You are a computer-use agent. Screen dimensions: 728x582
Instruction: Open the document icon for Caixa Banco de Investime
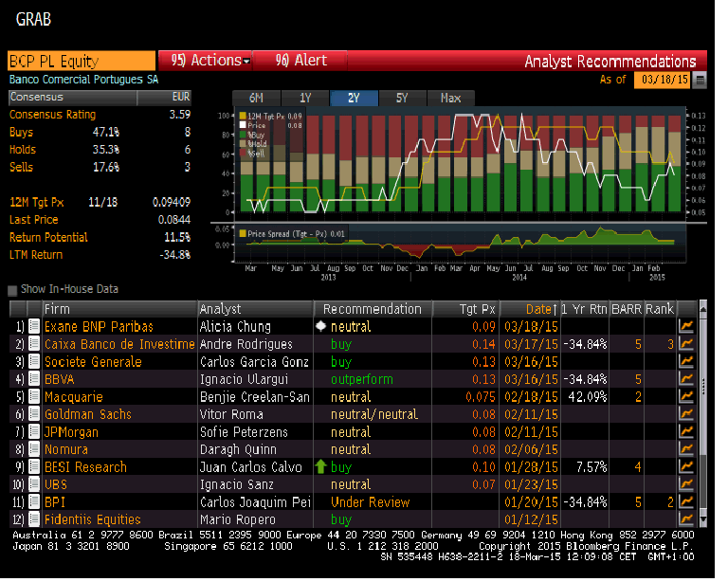(x=34, y=344)
